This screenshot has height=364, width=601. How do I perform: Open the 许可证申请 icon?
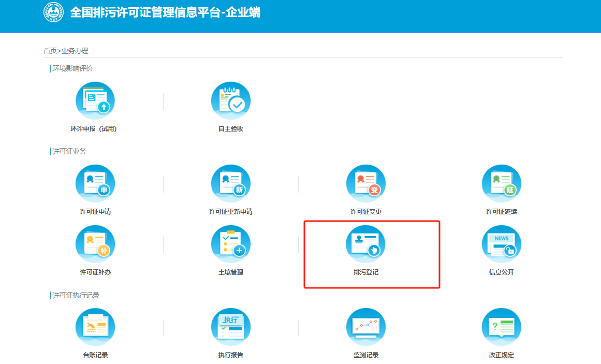[x=95, y=184]
